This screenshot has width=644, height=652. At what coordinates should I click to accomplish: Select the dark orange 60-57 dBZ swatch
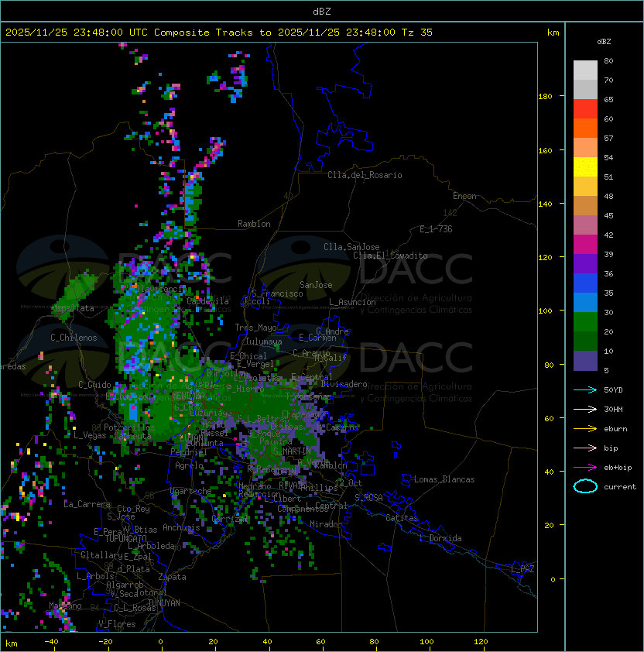585,128
